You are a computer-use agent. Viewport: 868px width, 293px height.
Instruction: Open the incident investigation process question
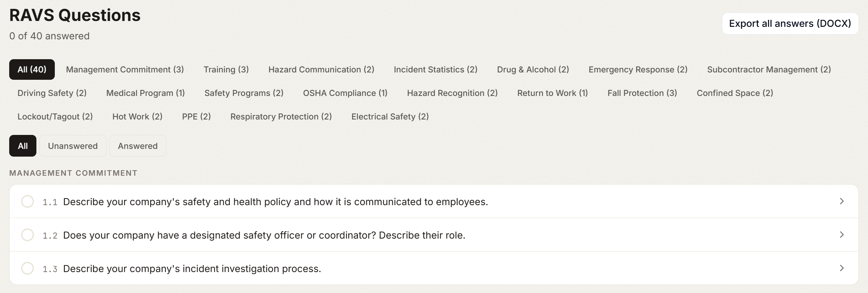tap(192, 269)
